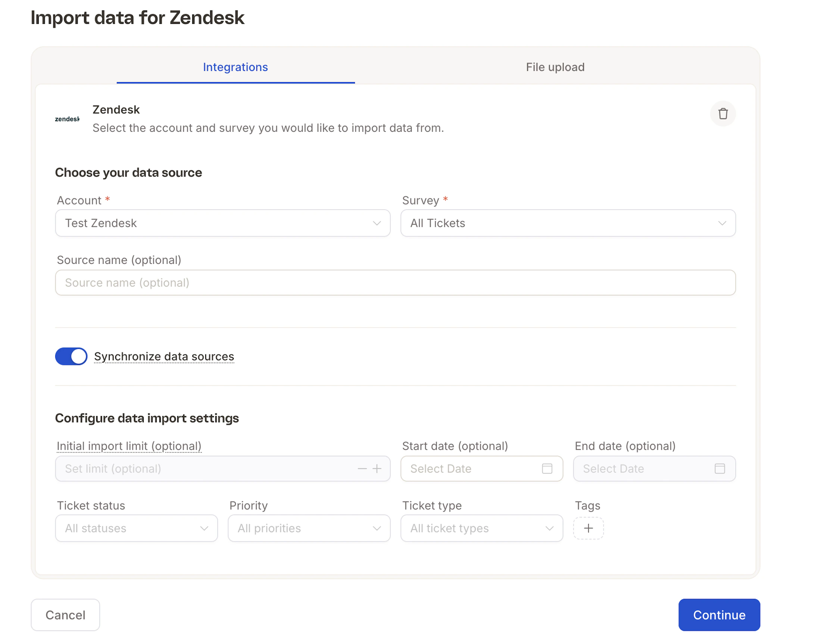This screenshot has width=827, height=644.
Task: Click the 'Ticket type' label
Action: coord(432,506)
